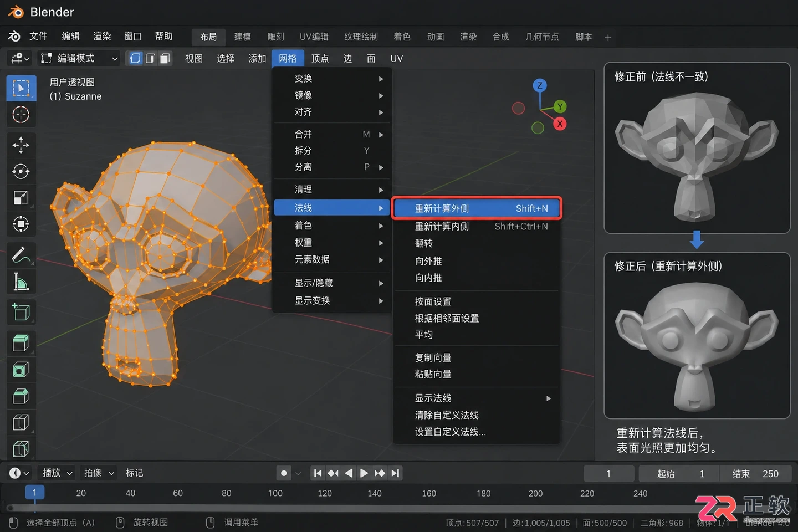Viewport: 798px width, 532px height.
Task: Expand the 镜像 submenu
Action: 332,95
